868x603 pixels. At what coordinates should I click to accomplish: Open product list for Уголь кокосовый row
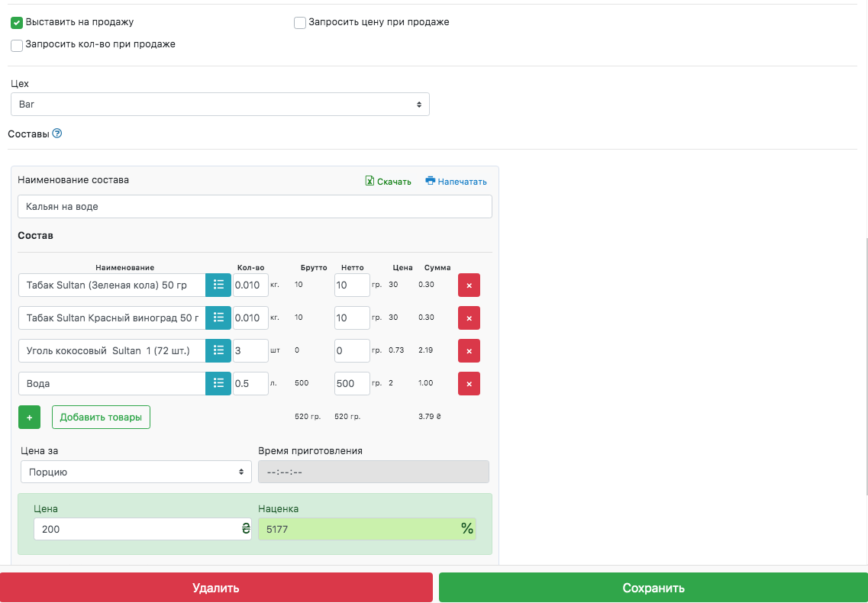click(218, 350)
